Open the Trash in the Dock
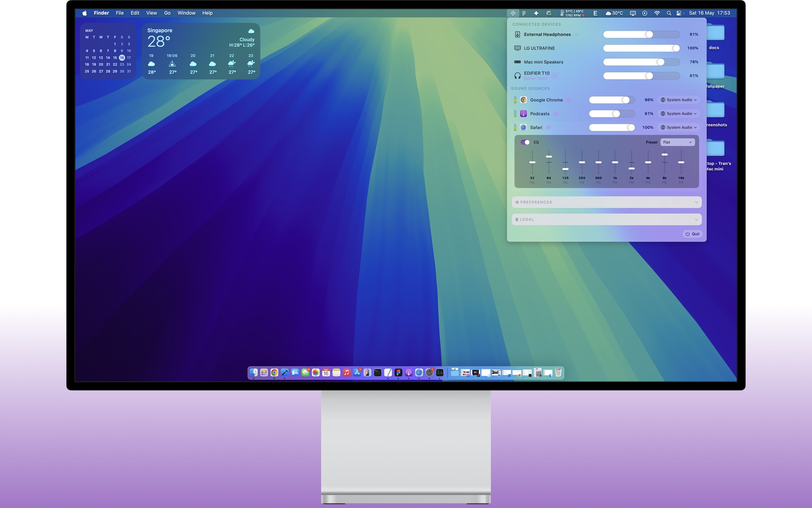The height and width of the screenshot is (508, 812). pos(558,372)
